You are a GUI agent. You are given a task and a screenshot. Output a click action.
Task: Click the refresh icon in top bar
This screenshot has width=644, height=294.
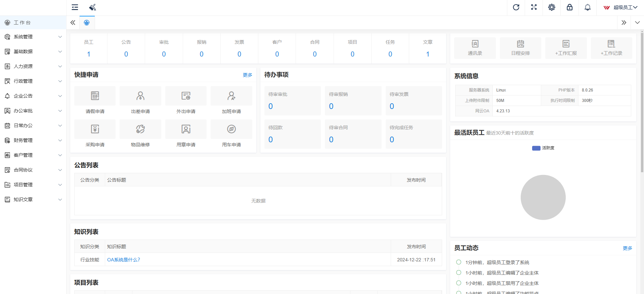[516, 7]
